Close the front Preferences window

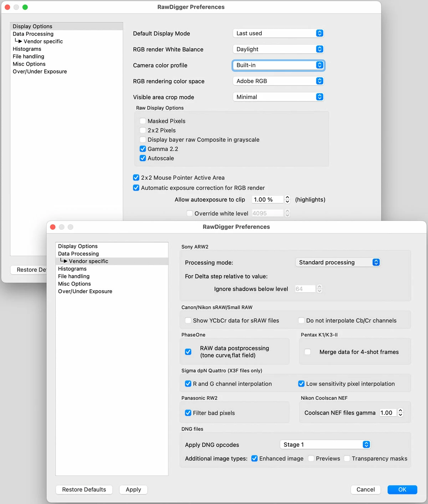[53, 227]
